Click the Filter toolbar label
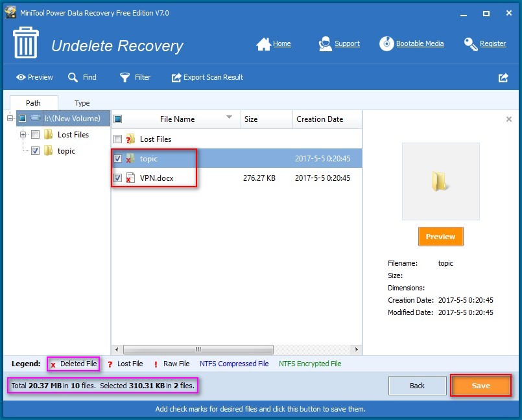This screenshot has width=522, height=420. [143, 77]
